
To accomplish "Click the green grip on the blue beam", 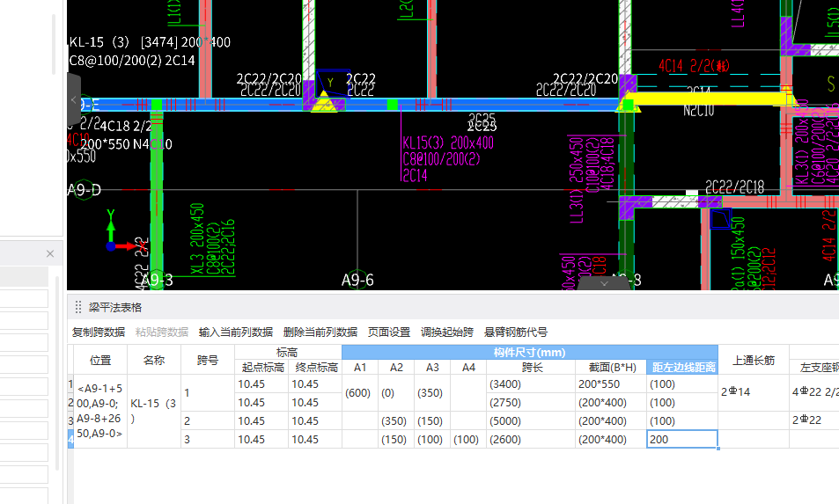I will [393, 104].
